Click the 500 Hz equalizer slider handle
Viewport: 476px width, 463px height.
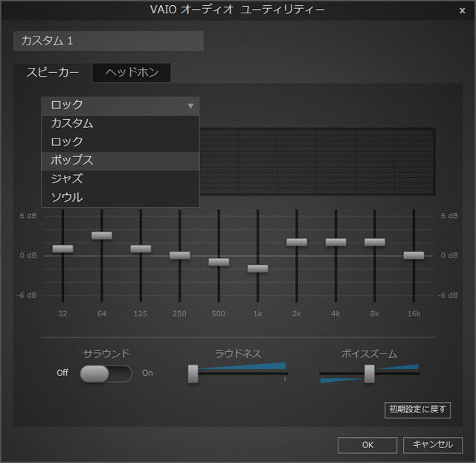219,262
